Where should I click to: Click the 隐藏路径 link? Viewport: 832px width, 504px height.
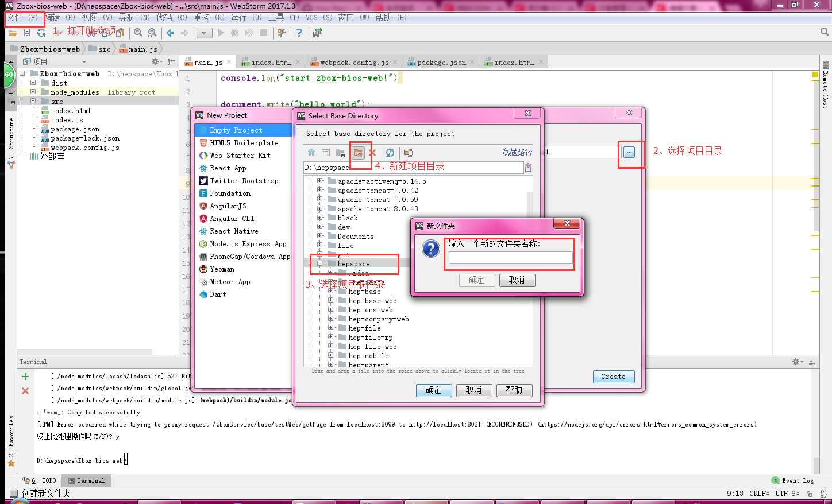(517, 152)
